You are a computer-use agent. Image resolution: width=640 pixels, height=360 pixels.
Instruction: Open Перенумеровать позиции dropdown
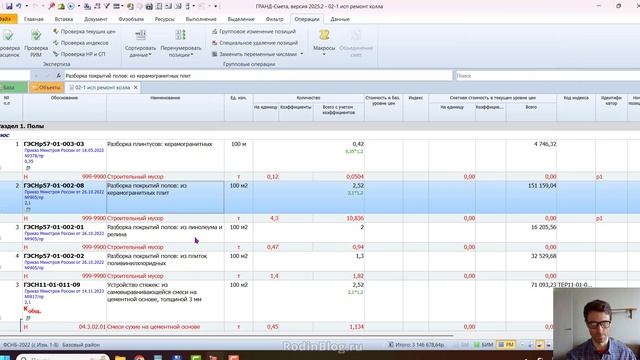[181, 43]
